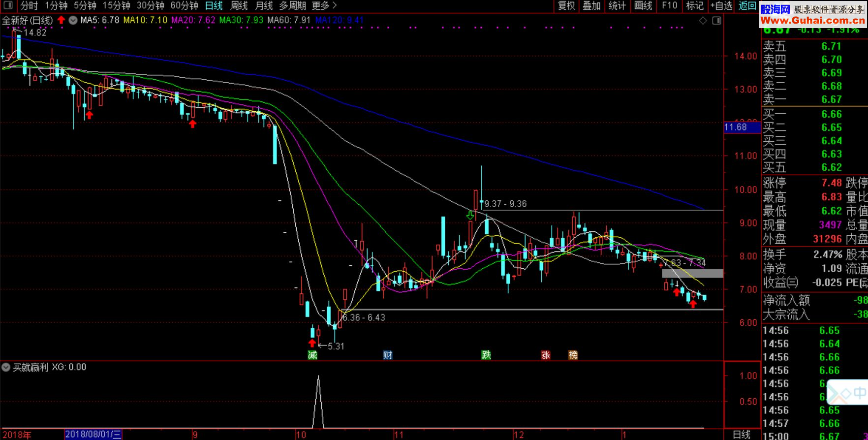Add stock via +自选 button
868x440 pixels.
click(722, 6)
